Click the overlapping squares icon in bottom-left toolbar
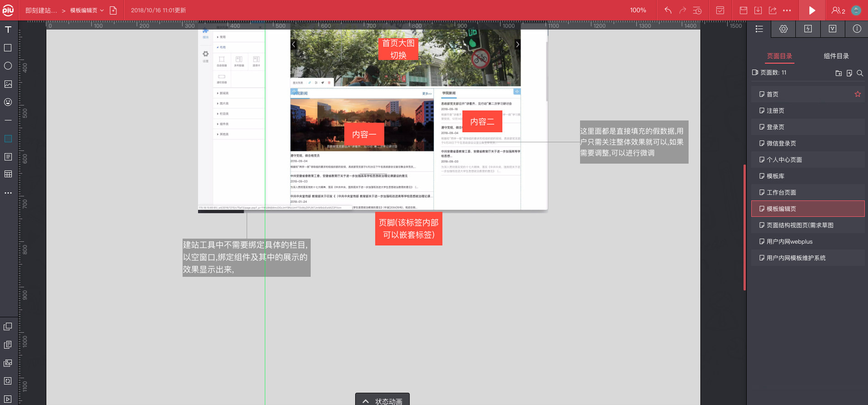The height and width of the screenshot is (405, 868). (x=8, y=326)
